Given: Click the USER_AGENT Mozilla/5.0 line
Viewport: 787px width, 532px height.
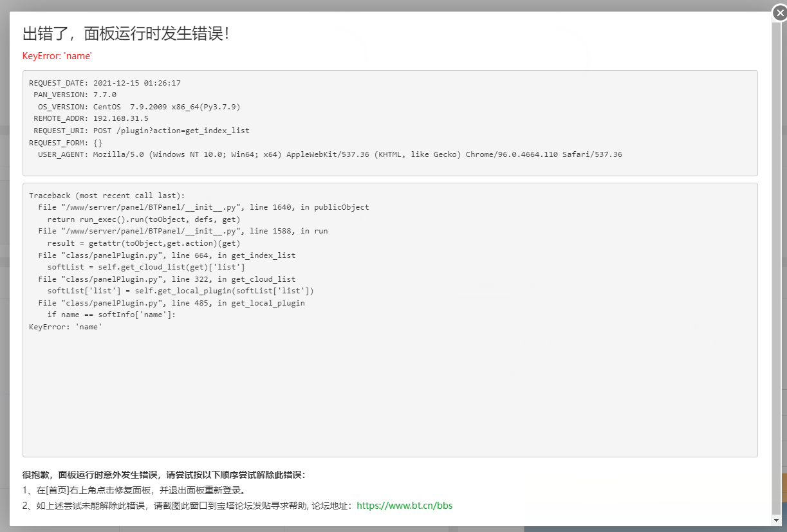Looking at the screenshot, I should tap(330, 154).
